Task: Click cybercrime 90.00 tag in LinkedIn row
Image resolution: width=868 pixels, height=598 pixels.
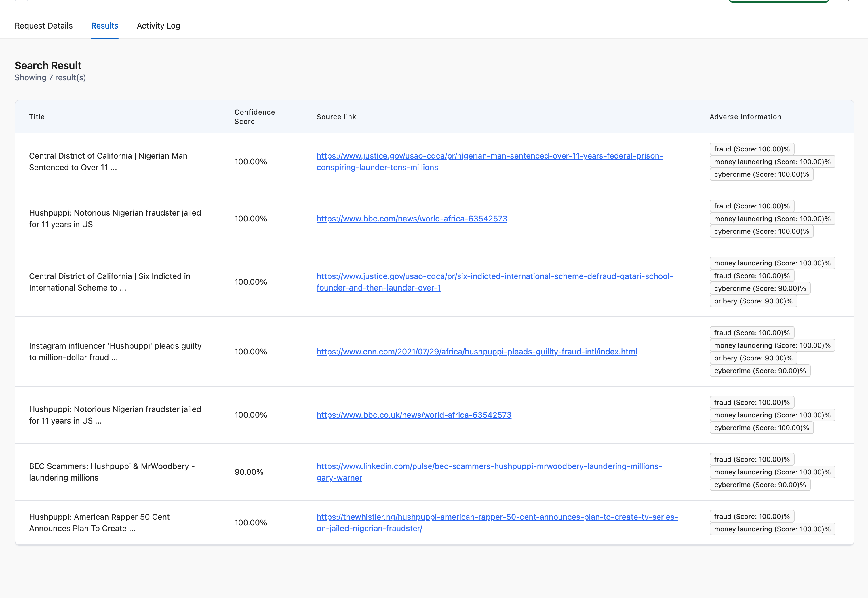Action: click(x=759, y=485)
